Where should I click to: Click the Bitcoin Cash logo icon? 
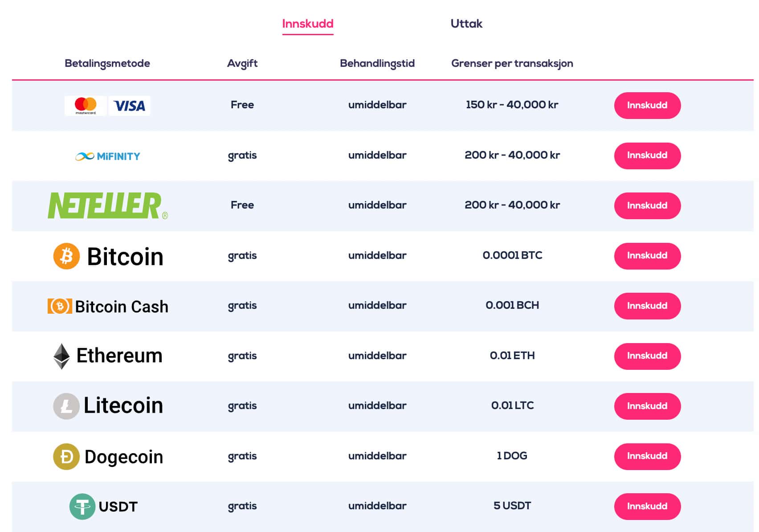(60, 306)
